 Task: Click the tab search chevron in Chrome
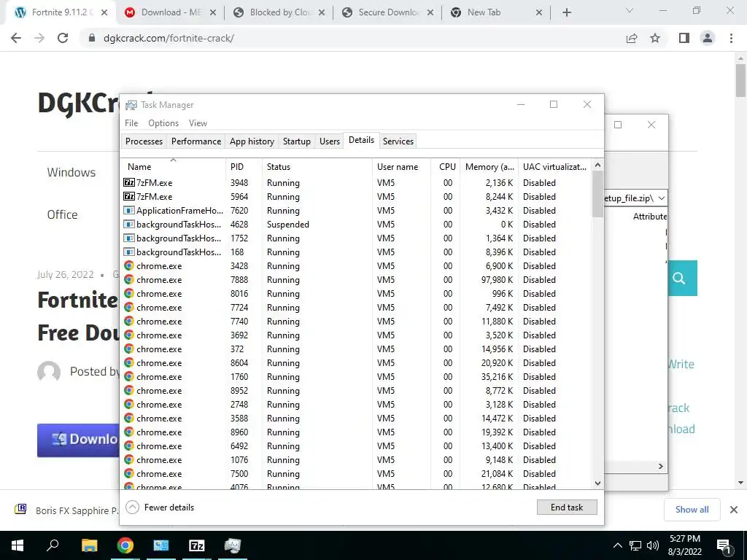[630, 10]
